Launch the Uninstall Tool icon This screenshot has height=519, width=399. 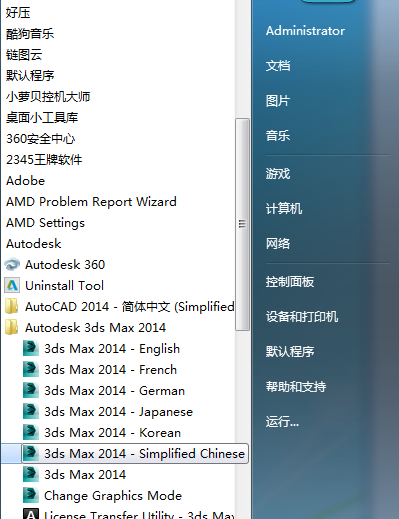(12, 286)
